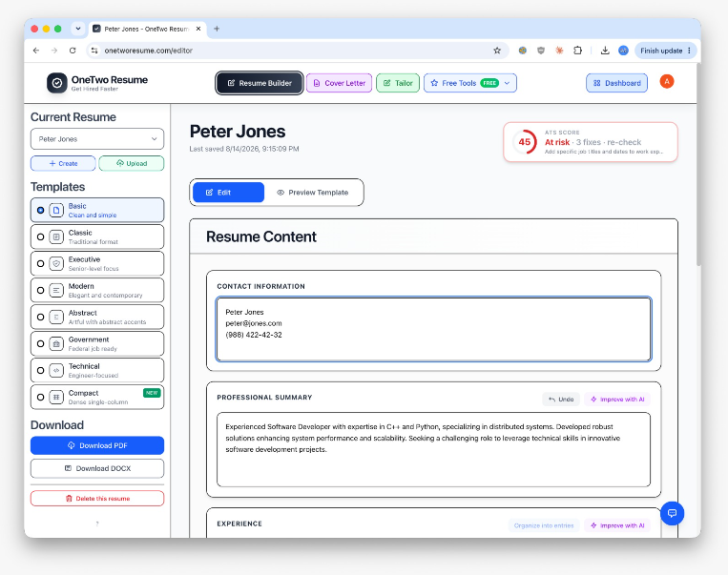Open the orange user avatar menu
The image size is (728, 575).
(x=667, y=82)
